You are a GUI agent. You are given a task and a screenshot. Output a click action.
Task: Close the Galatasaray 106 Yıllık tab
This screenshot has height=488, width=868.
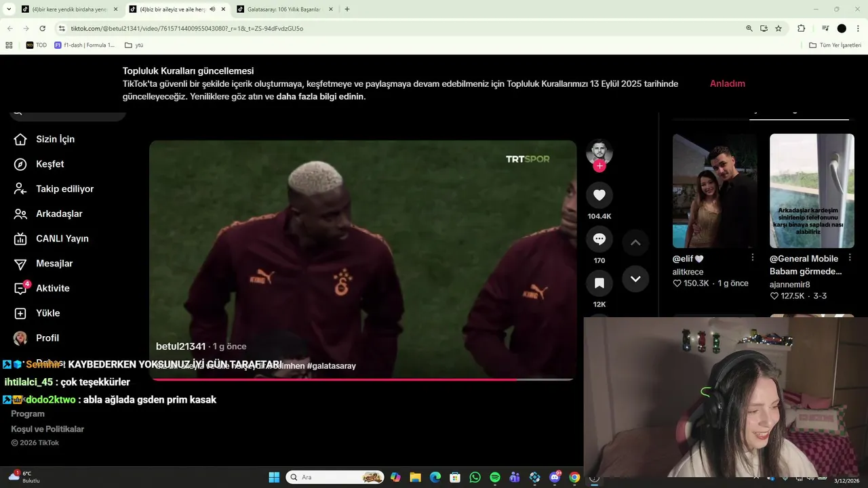tap(331, 9)
